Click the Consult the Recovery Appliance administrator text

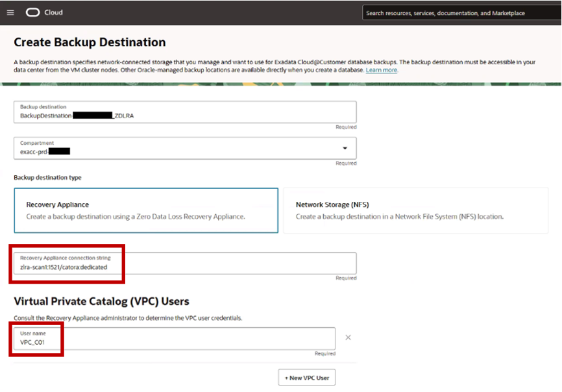point(128,318)
